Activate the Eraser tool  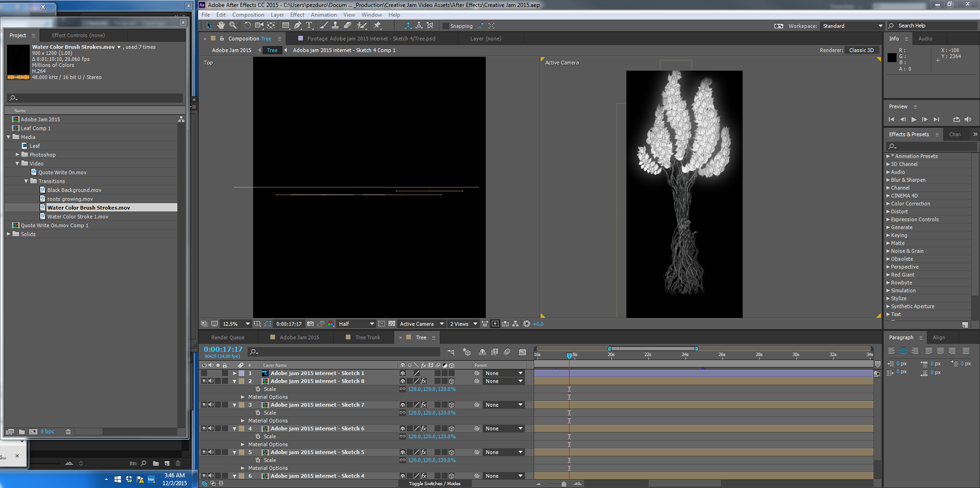click(x=348, y=25)
